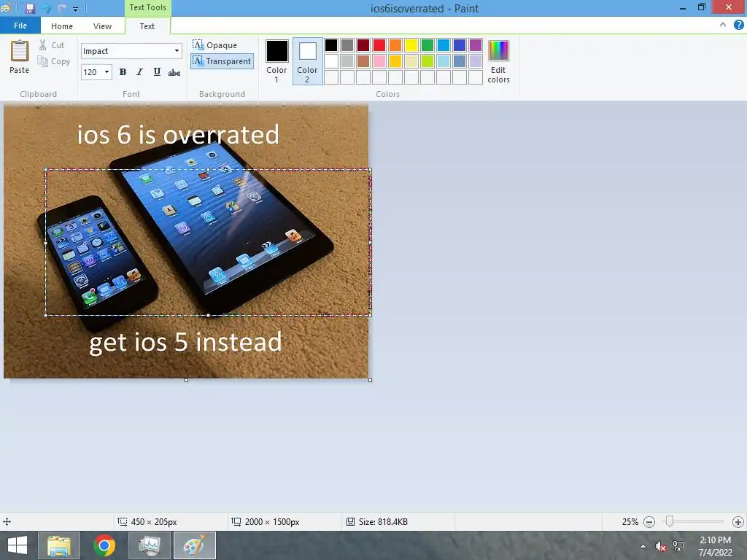The height and width of the screenshot is (560, 747).
Task: Pick the gray palette color
Action: pyautogui.click(x=347, y=45)
